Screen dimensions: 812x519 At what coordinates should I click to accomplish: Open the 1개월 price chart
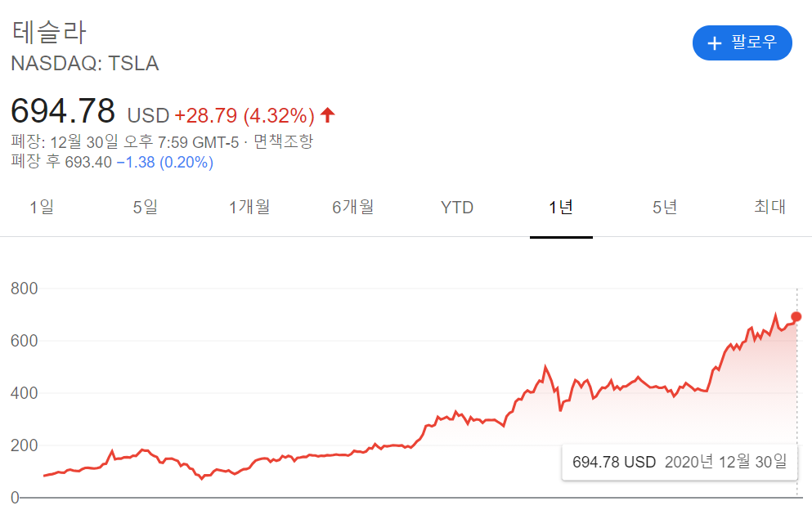click(x=249, y=208)
